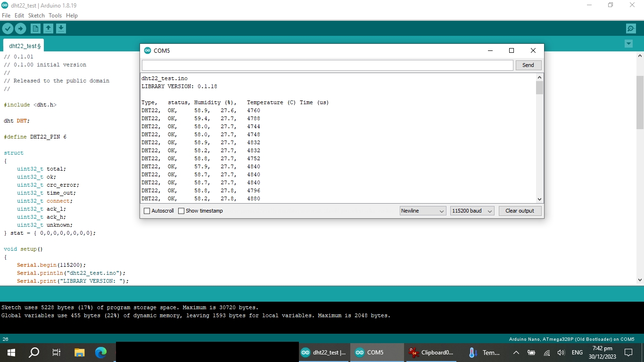The height and width of the screenshot is (362, 644).
Task: Enable the Autoscroll checkbox
Action: [147, 211]
